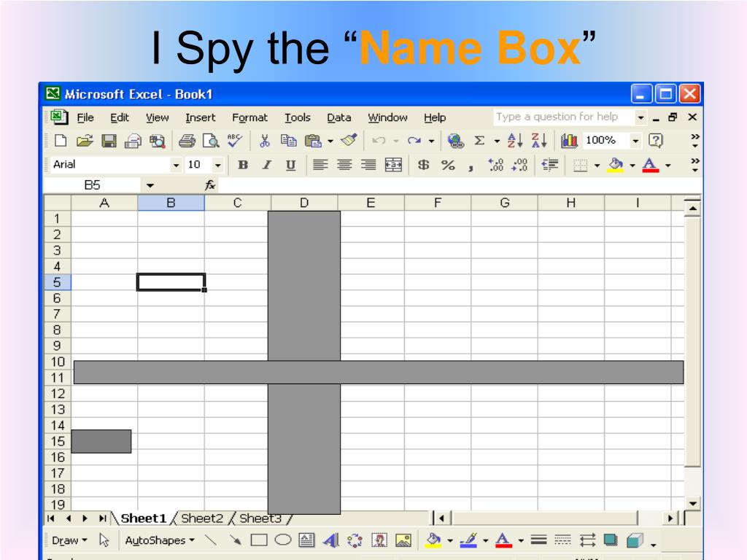Click the Increase Decimal icon
The height and width of the screenshot is (560, 747).
point(495,165)
